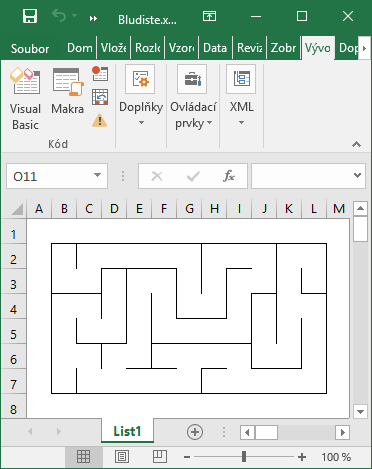Screen dimensions: 372x469
Task: Select the Vývojář ribbon tab
Action: 318,48
